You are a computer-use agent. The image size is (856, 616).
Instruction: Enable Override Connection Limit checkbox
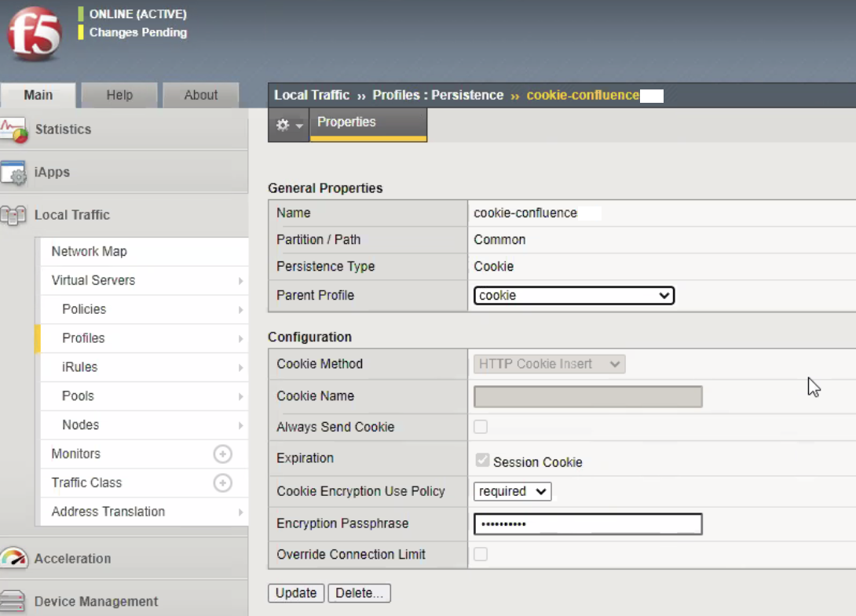[x=481, y=554]
